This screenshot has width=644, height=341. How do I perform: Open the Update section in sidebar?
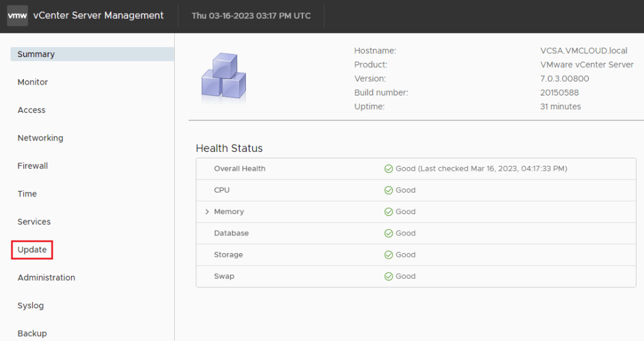click(x=32, y=250)
